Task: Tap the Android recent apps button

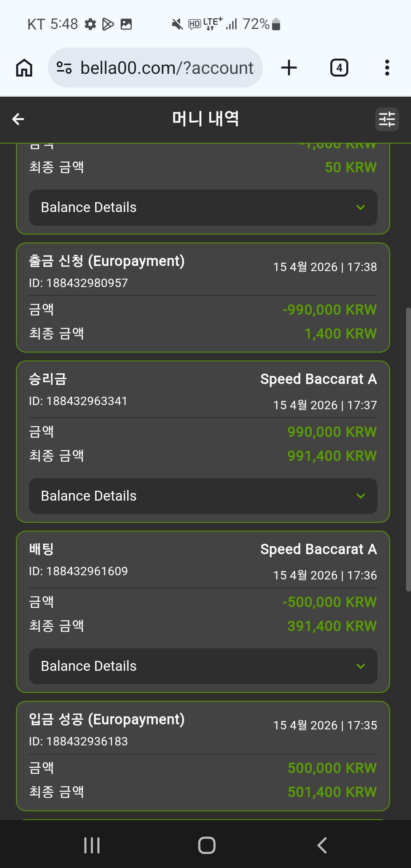Action: [92, 845]
